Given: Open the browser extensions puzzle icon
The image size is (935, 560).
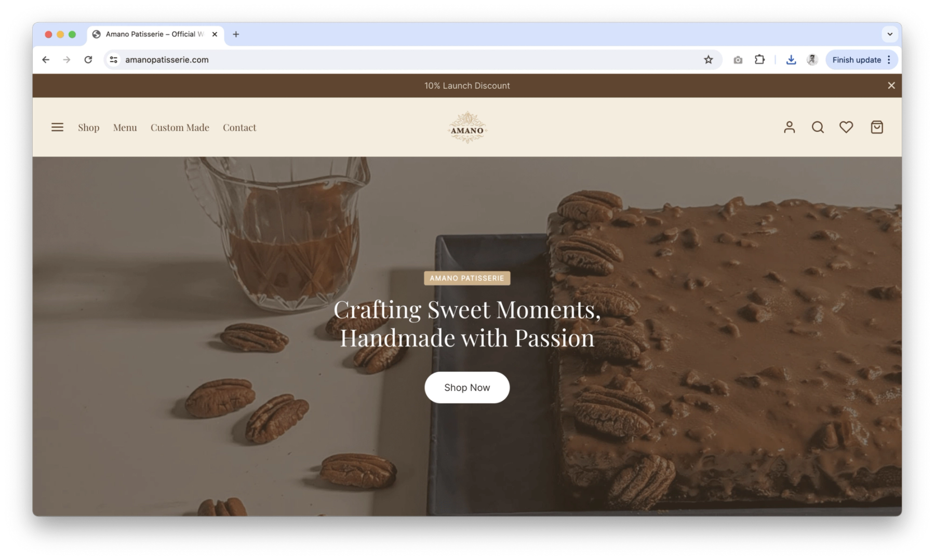Looking at the screenshot, I should tap(759, 60).
